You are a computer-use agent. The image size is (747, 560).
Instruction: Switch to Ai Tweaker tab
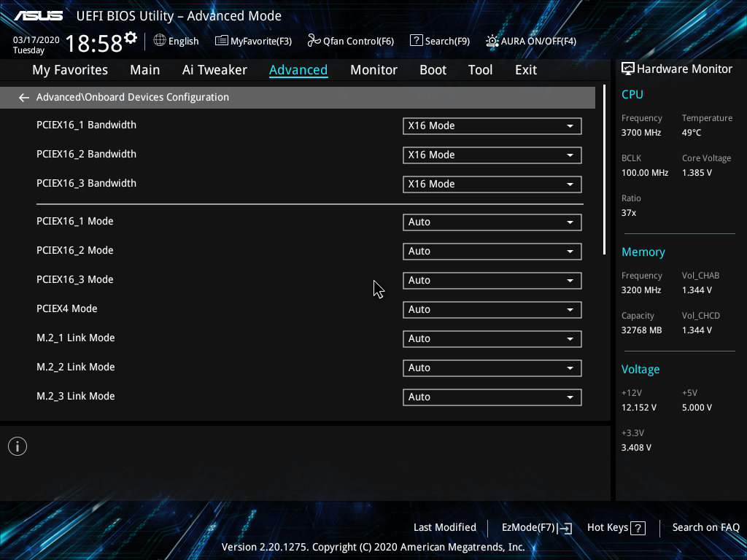coord(214,70)
